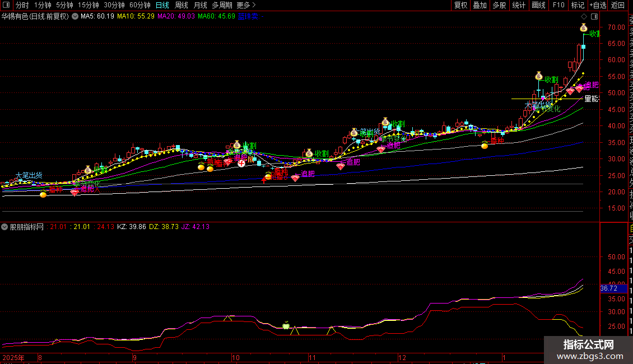Click the red diamond in August beside 追肥入
Image resolution: width=633 pixels, height=364 pixels.
click(75, 193)
